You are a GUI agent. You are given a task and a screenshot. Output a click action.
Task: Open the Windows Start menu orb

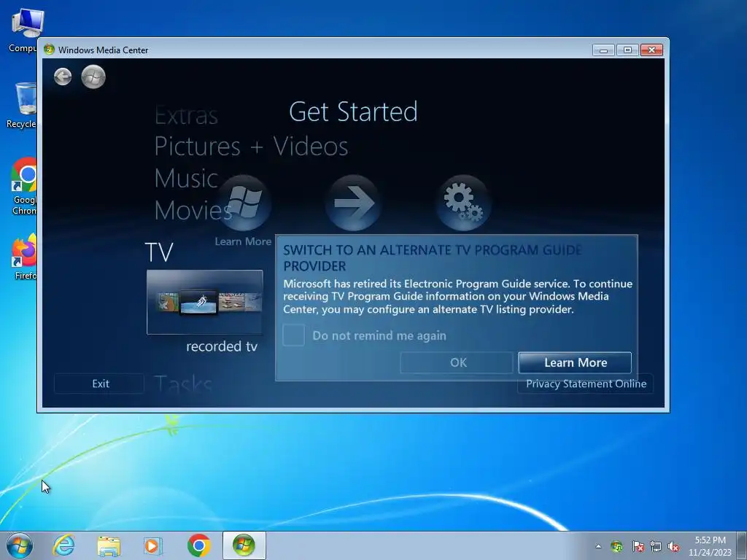20,545
